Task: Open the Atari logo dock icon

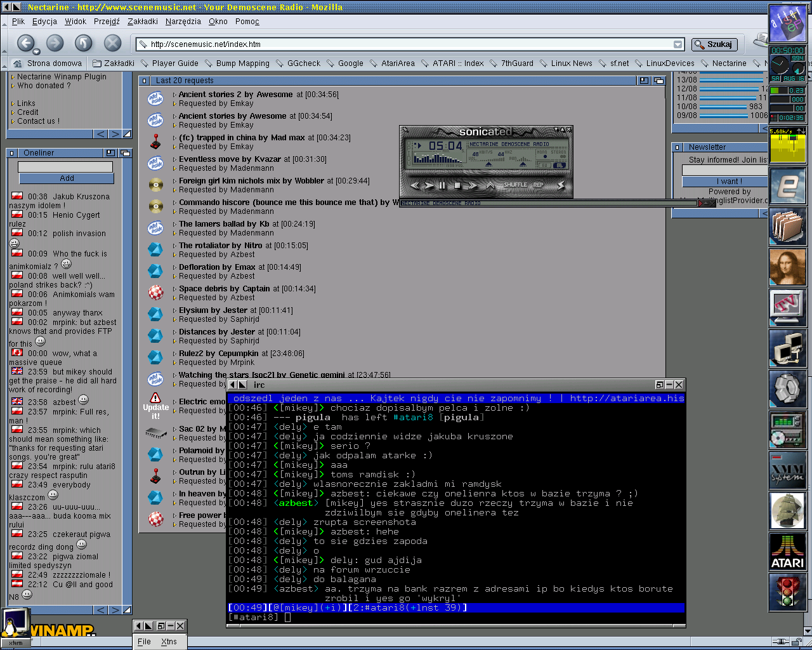Action: [x=787, y=551]
